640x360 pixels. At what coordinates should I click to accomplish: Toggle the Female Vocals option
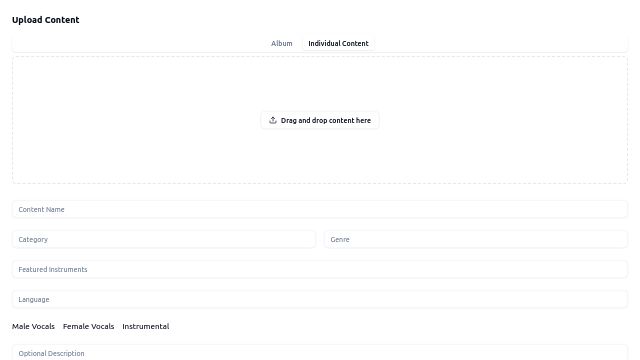coord(88,326)
